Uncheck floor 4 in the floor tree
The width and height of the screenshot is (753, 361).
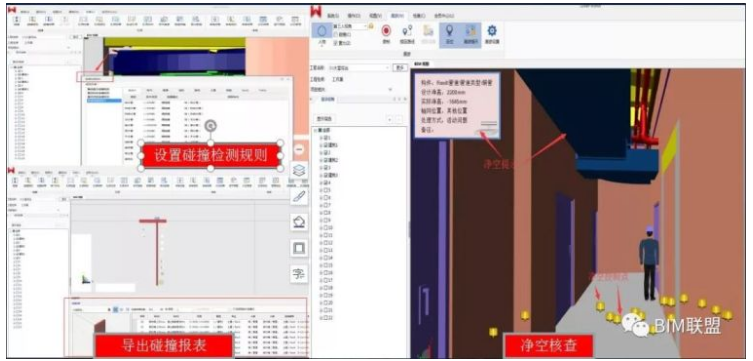[x=326, y=182]
